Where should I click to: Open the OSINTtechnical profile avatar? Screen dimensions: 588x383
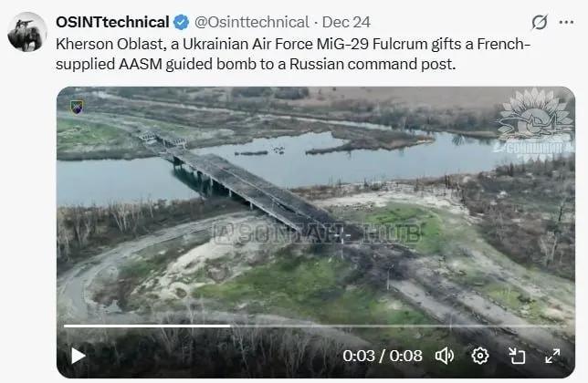click(27, 32)
